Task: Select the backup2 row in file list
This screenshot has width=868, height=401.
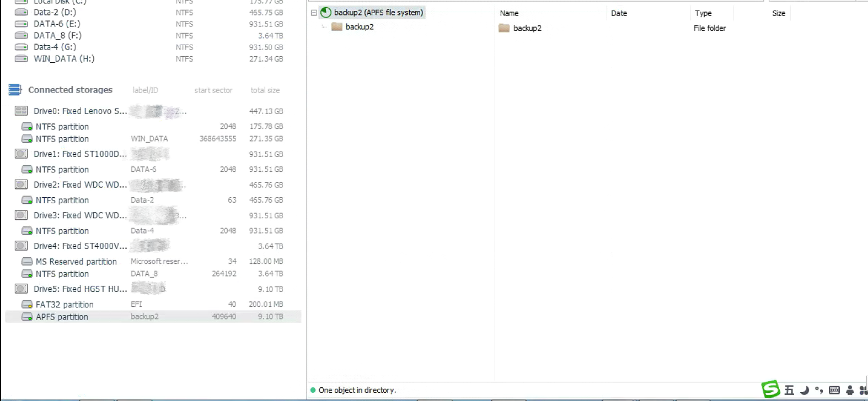Action: 527,28
